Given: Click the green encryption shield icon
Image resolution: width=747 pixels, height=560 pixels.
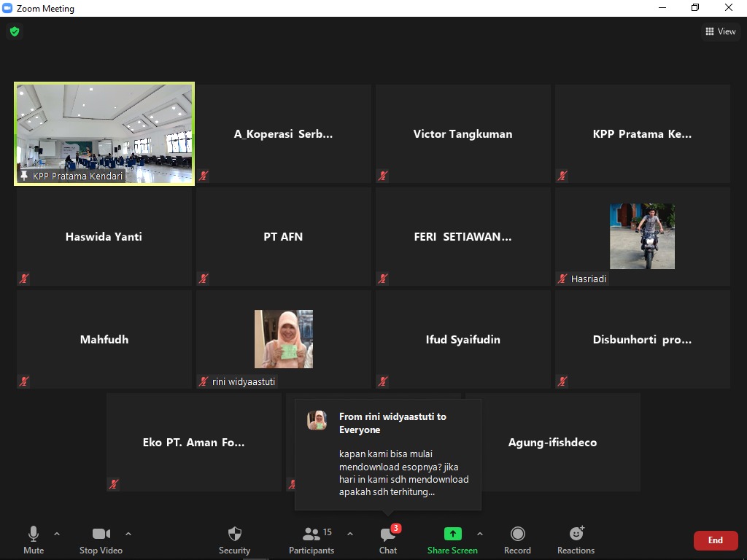Looking at the screenshot, I should (x=14, y=31).
